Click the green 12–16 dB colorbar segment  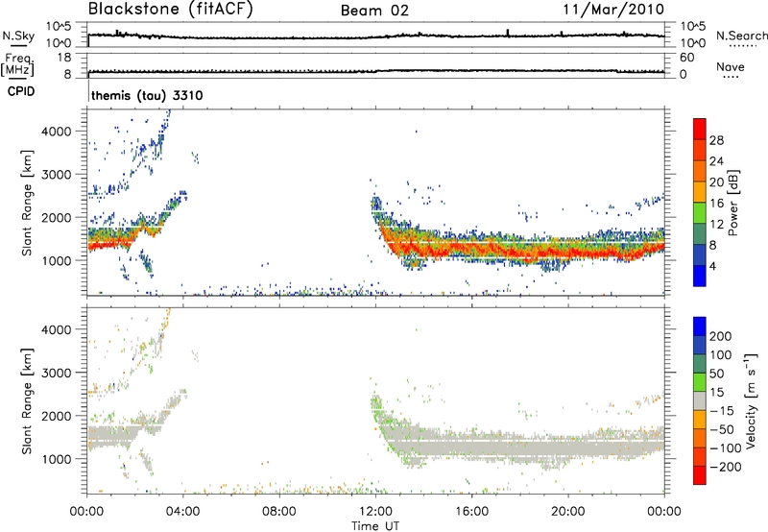click(x=700, y=213)
